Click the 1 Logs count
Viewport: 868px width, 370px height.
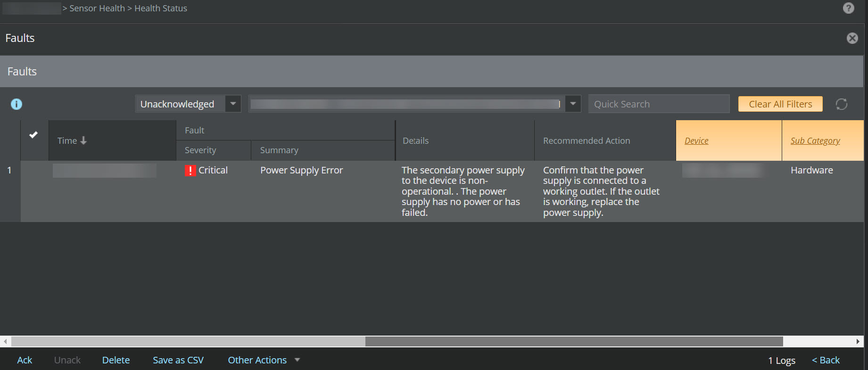point(782,361)
